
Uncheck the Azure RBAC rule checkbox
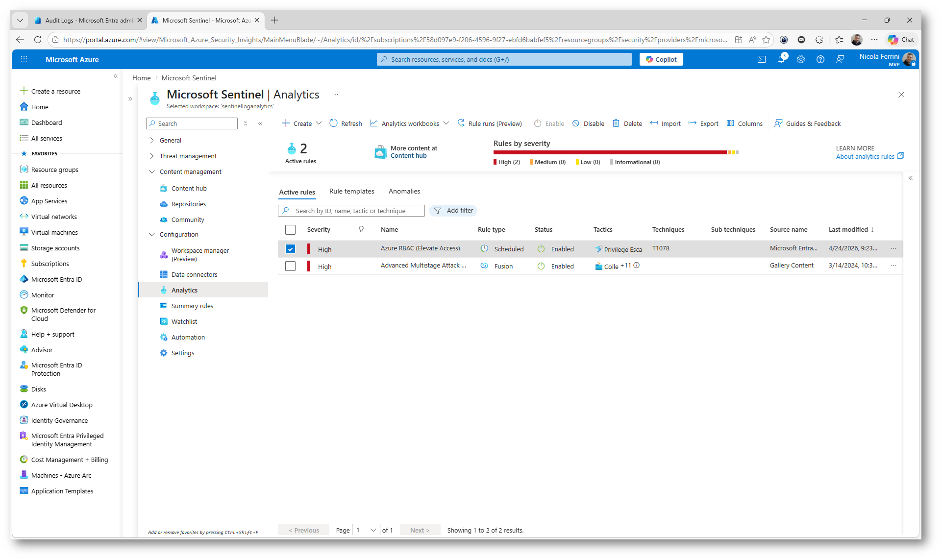(x=290, y=249)
